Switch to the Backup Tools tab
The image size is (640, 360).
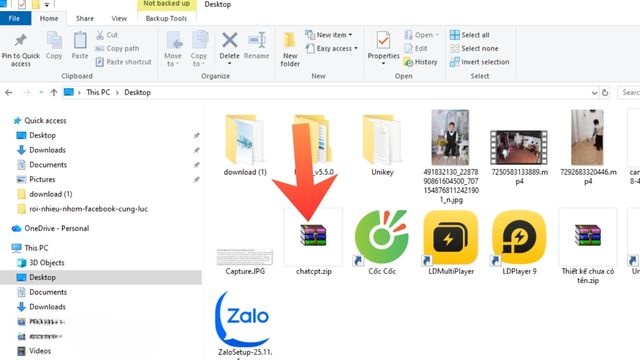(166, 18)
